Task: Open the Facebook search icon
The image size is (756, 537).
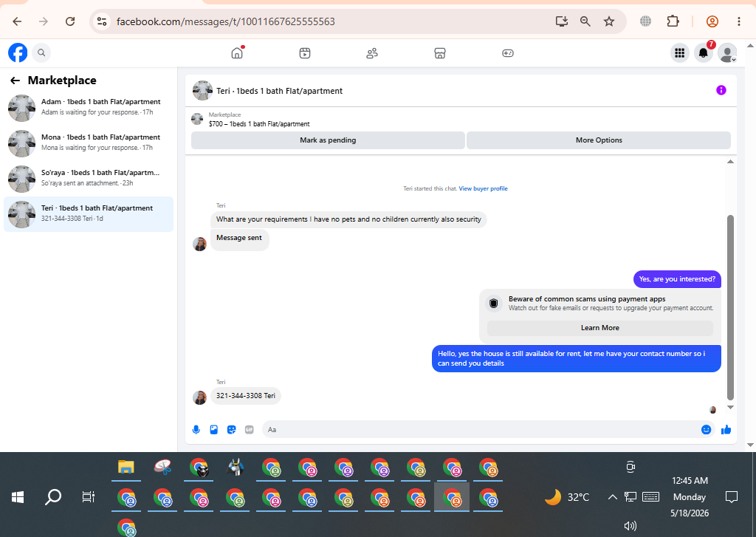Action: pyautogui.click(x=41, y=52)
